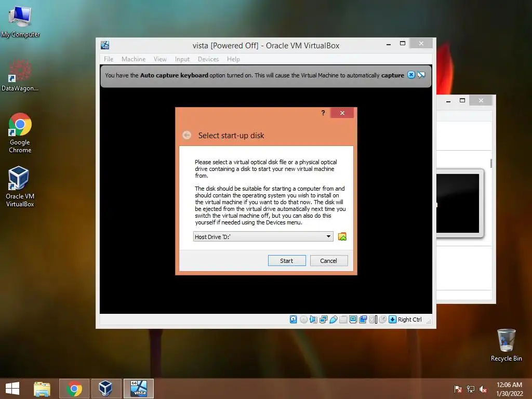The width and height of the screenshot is (532, 399).
Task: Switch to Chrome in the taskbar
Action: click(x=74, y=389)
